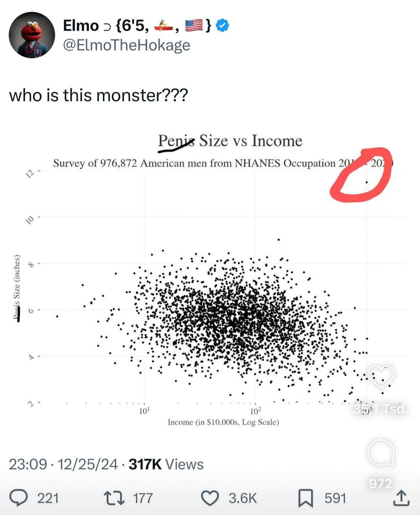This screenshot has width=420, height=515.
Task: Click the 177 reposts count
Action: (x=143, y=498)
